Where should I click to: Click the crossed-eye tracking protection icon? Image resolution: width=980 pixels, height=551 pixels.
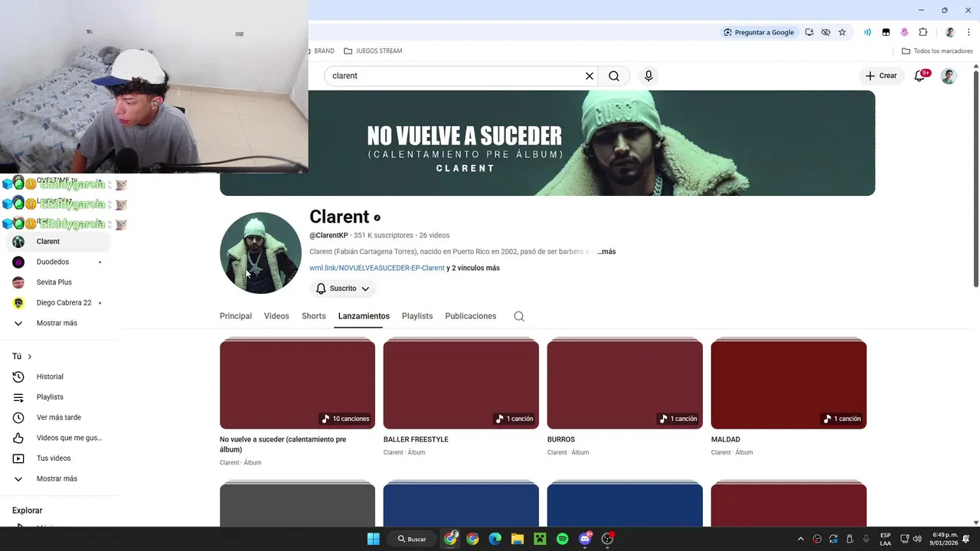[825, 32]
